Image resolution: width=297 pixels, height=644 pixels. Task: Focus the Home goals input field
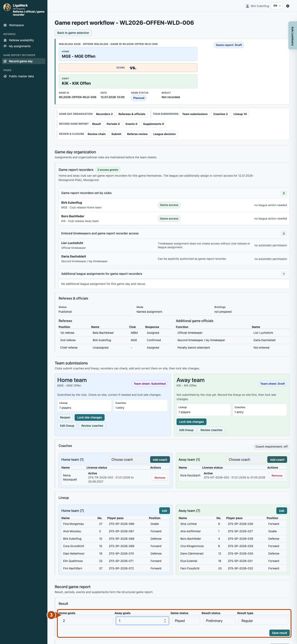pyautogui.click(x=86, y=621)
